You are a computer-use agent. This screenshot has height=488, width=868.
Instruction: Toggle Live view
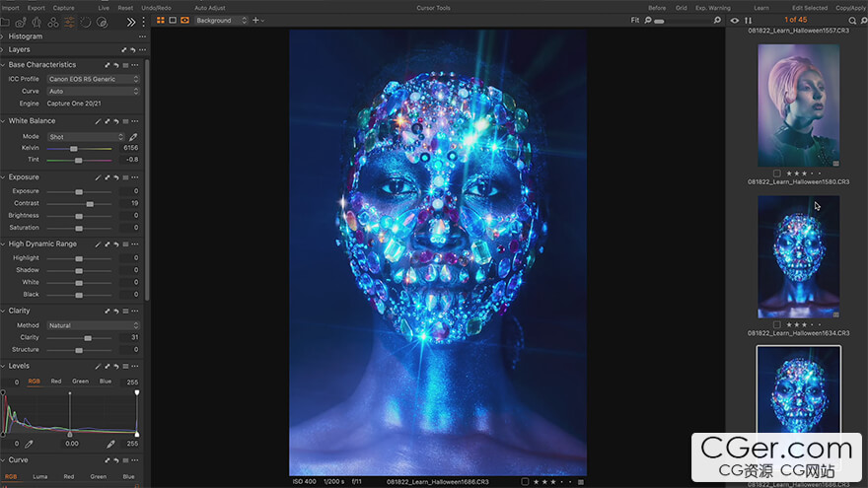pyautogui.click(x=104, y=8)
